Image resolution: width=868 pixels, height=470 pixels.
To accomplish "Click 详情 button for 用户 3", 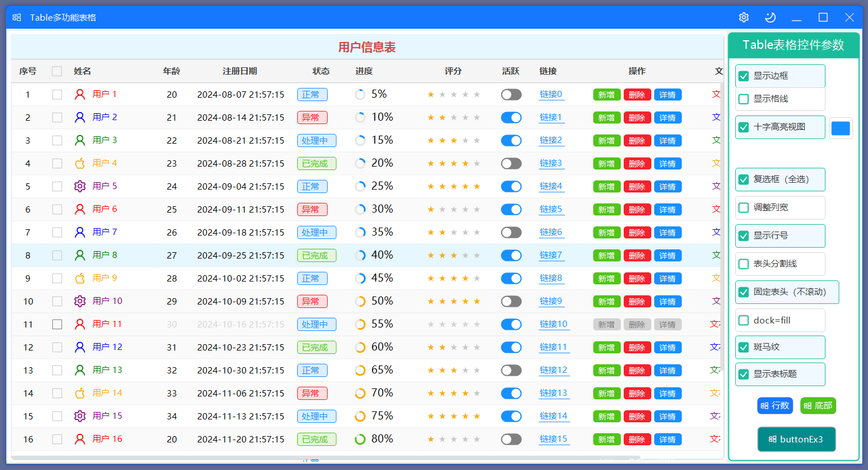I will click(x=667, y=141).
